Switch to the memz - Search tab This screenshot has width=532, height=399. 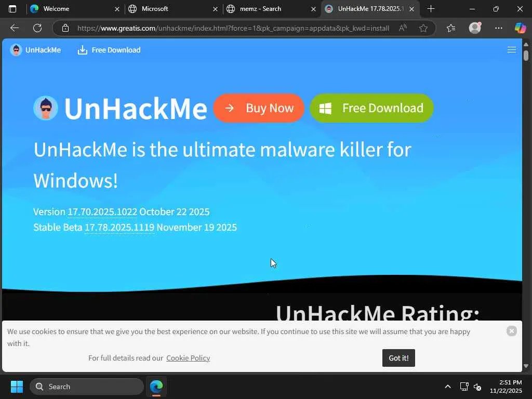[x=271, y=9]
